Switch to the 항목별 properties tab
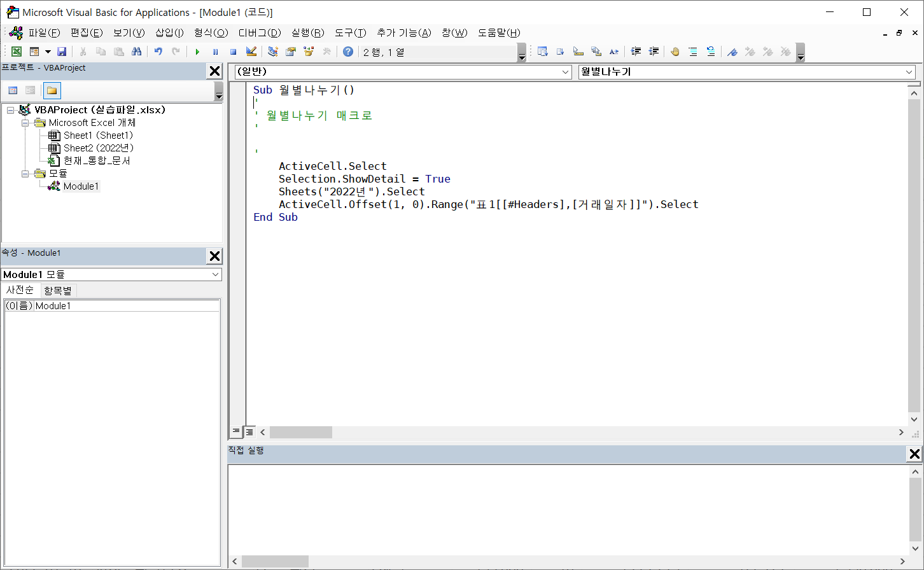Viewport: 924px width, 570px height. coord(58,290)
